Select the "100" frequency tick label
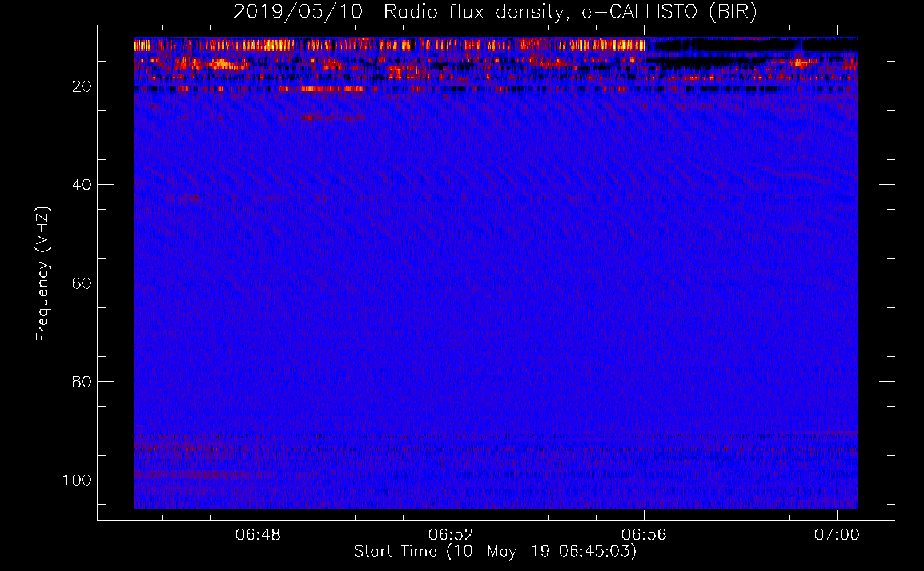924x571 pixels. pos(77,480)
